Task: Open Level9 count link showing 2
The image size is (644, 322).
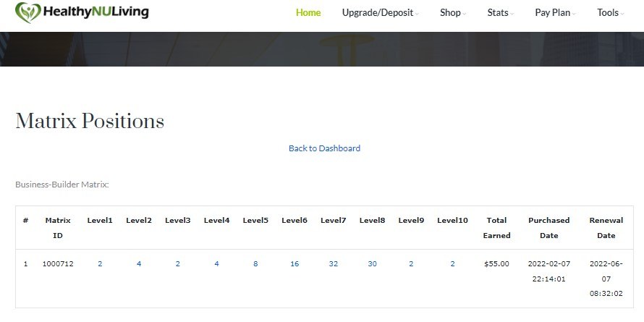Action: pyautogui.click(x=411, y=263)
